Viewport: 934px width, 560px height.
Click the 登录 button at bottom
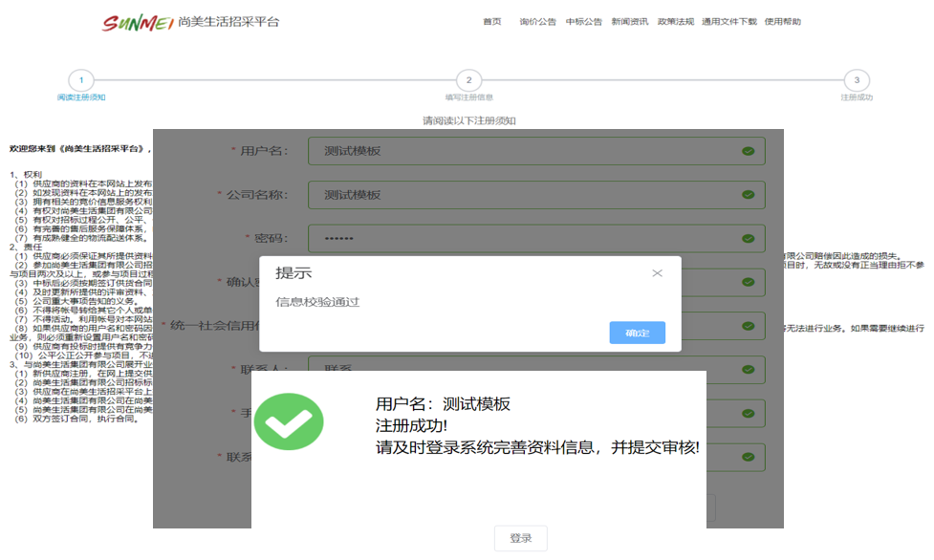tap(520, 539)
